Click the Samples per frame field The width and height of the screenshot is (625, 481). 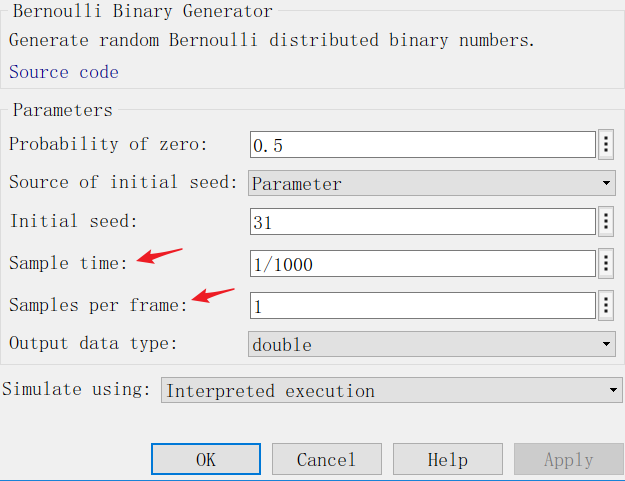[423, 306]
